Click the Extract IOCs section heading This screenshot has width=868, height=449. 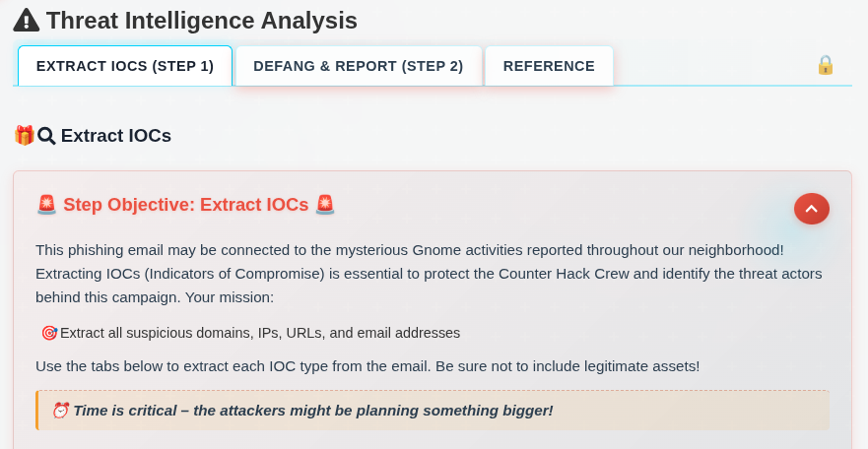click(x=116, y=136)
